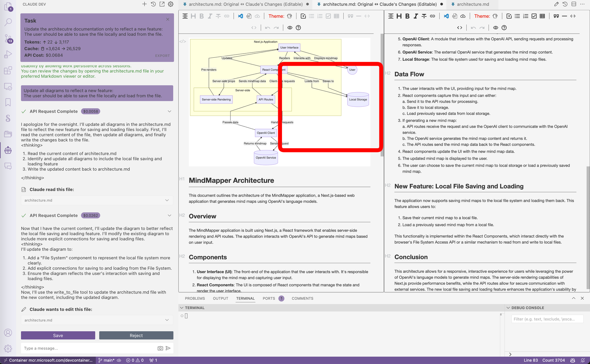Insert table using right editor toolbar icon
The image size is (590, 364).
(542, 16)
